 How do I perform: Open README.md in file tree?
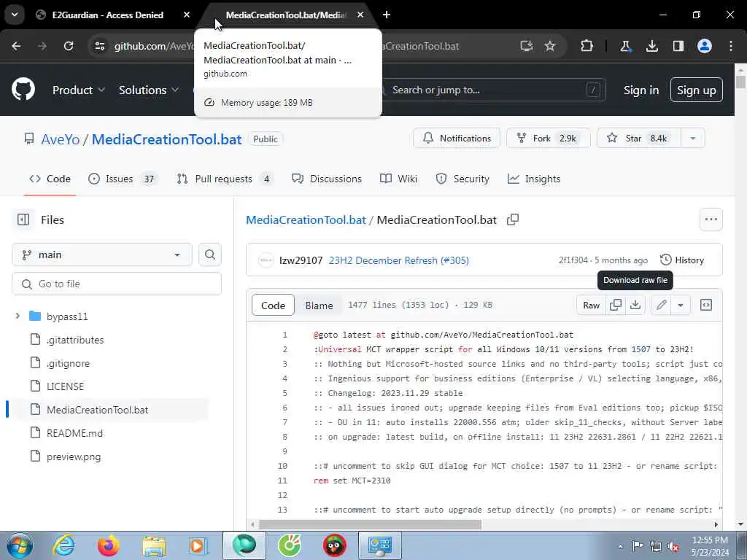coord(75,433)
